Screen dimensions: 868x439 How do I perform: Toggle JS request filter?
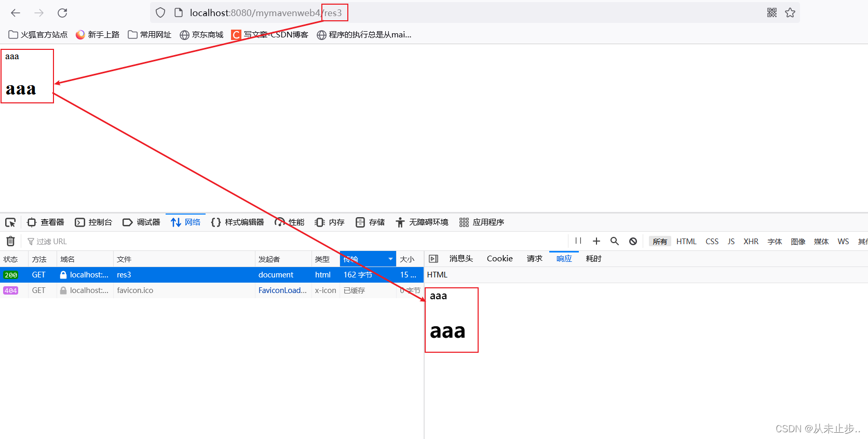pos(731,242)
